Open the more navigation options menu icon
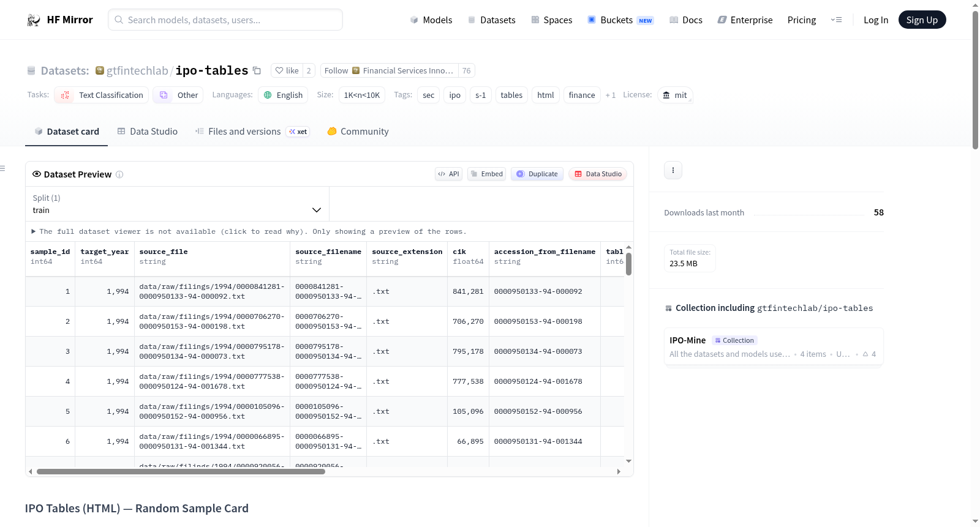This screenshot has width=980, height=527. [x=836, y=20]
